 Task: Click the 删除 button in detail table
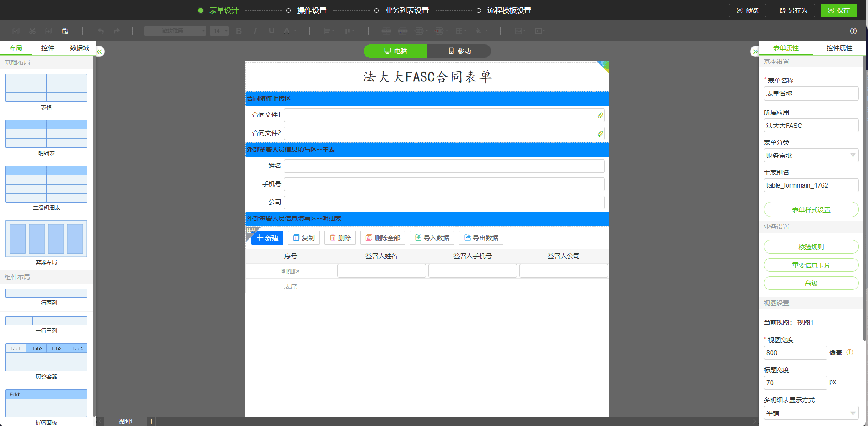coord(340,238)
